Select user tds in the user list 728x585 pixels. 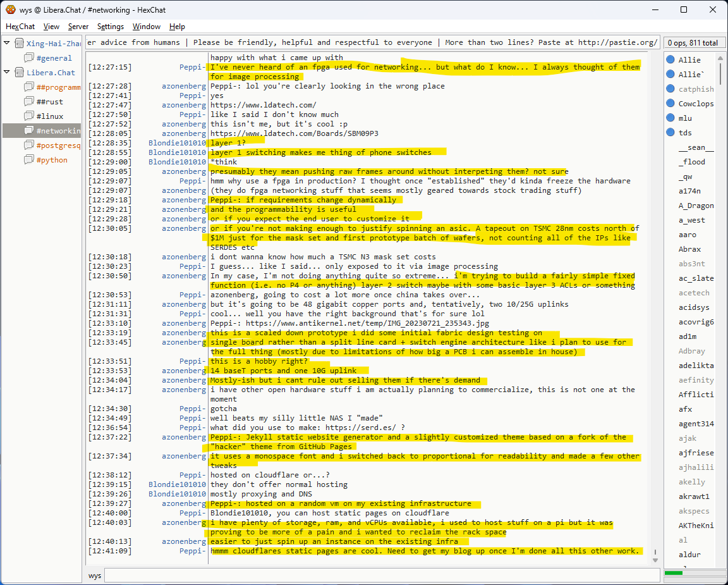[685, 133]
